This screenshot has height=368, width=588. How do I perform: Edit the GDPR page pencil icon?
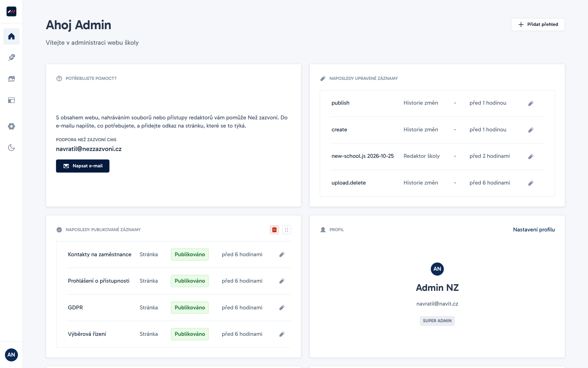point(282,307)
